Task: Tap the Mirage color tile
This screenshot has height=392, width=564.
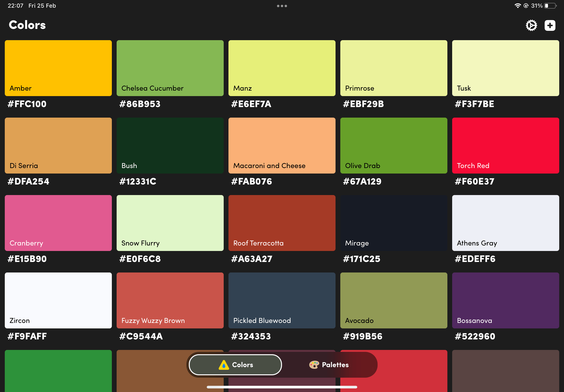Action: [x=394, y=223]
